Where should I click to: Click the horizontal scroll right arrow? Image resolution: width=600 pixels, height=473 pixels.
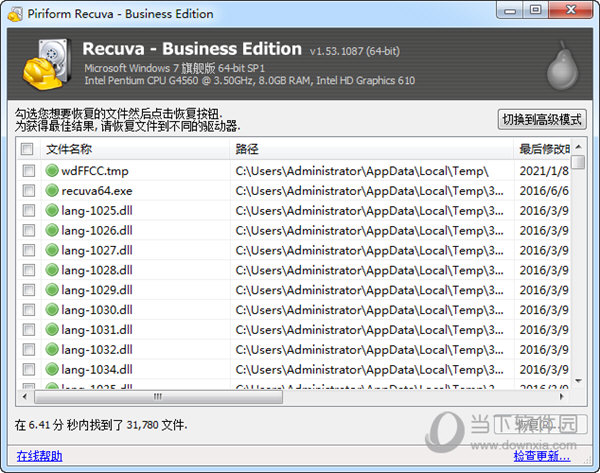click(x=561, y=397)
